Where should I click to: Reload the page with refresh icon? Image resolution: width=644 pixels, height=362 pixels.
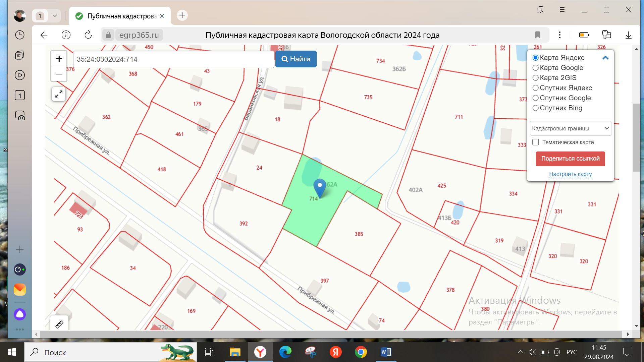pos(88,35)
